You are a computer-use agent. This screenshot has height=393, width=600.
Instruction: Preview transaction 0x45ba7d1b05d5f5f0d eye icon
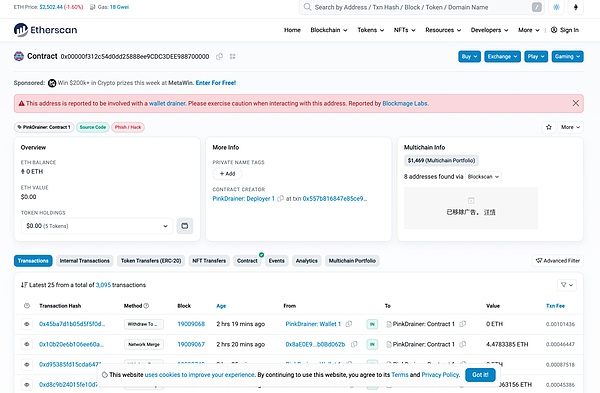point(27,324)
